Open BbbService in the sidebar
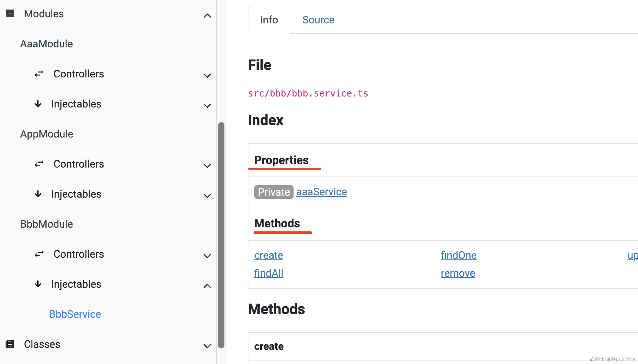Screen dimensions: 638x364 point(75,314)
